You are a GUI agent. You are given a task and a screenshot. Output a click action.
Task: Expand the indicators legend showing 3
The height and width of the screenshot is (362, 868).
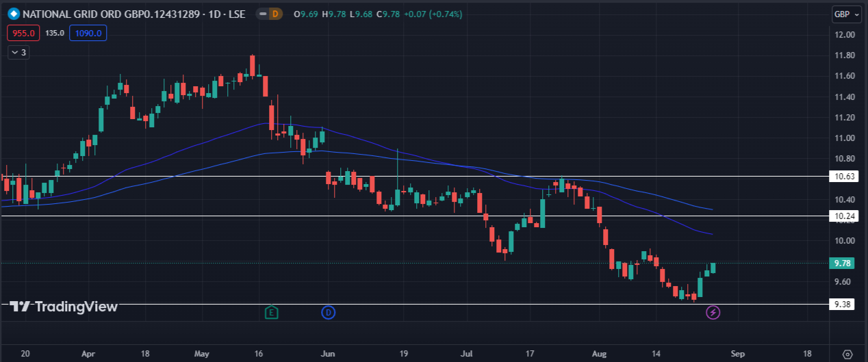click(19, 52)
